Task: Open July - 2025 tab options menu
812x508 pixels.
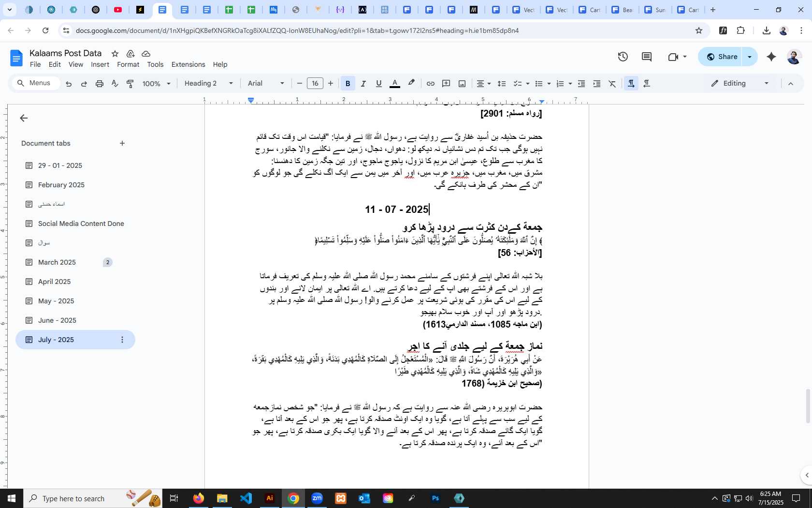Action: pyautogui.click(x=122, y=340)
